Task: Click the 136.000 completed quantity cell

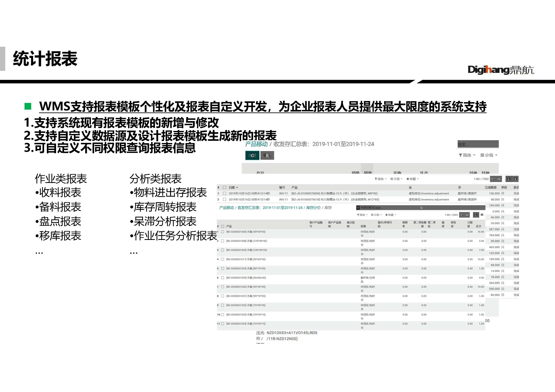Action: click(494, 193)
